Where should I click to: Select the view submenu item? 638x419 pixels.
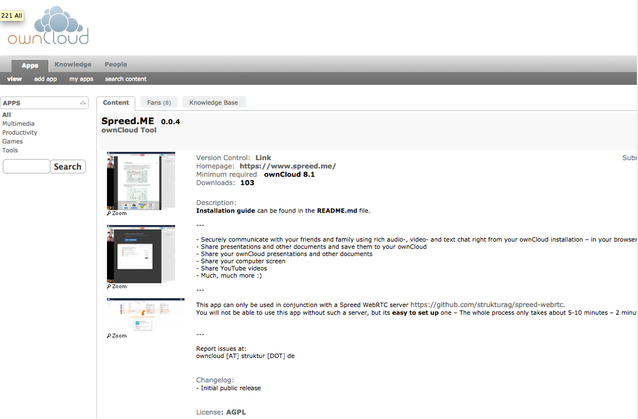(x=14, y=79)
